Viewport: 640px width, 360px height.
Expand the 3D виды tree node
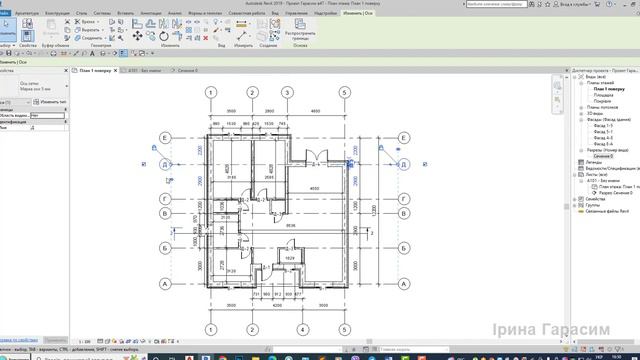click(x=581, y=113)
